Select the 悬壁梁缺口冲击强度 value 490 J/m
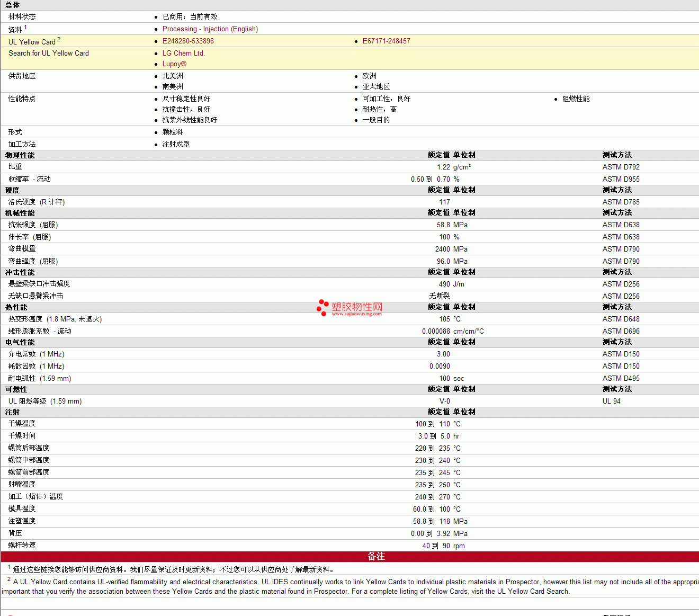This screenshot has width=699, height=616. pyautogui.click(x=452, y=284)
